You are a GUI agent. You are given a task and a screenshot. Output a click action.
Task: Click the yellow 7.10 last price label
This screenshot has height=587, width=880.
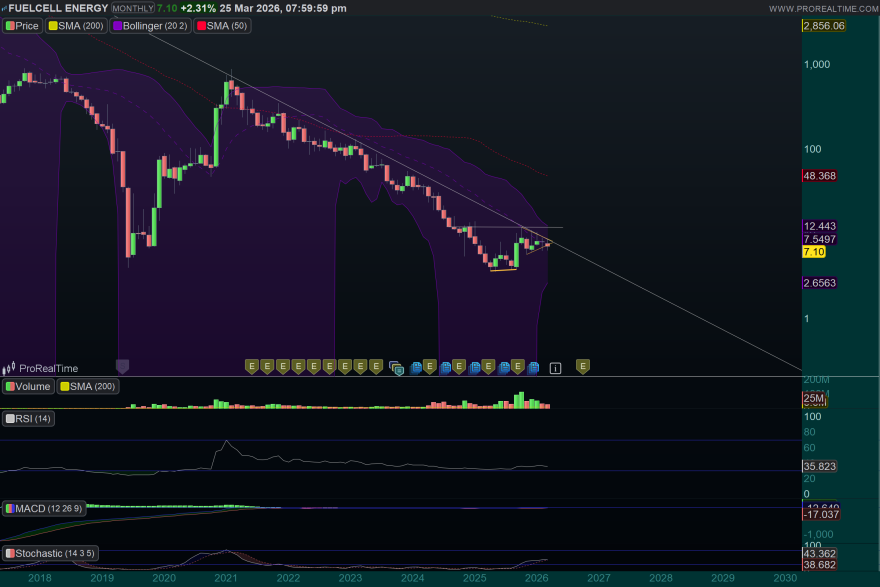click(814, 253)
